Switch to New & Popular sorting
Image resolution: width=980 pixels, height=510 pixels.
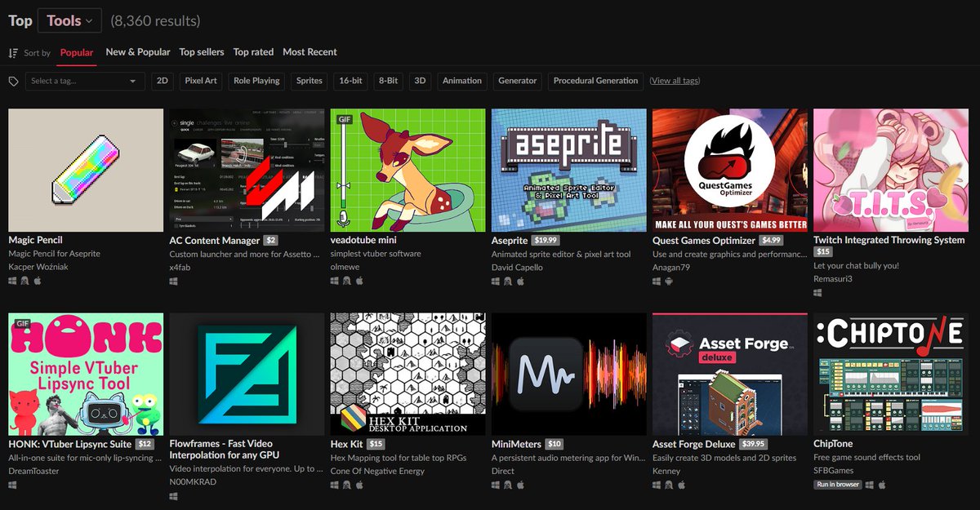138,52
